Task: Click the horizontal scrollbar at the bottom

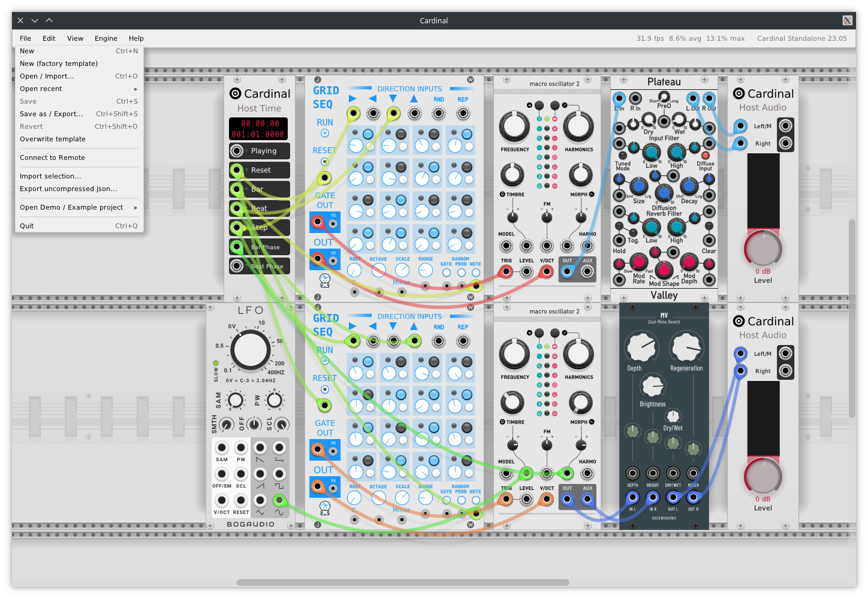Action: [403, 582]
